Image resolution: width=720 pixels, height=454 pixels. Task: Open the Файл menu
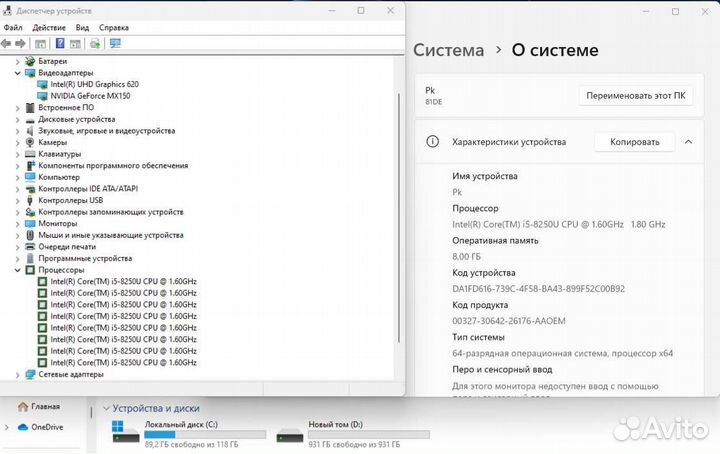point(13,28)
